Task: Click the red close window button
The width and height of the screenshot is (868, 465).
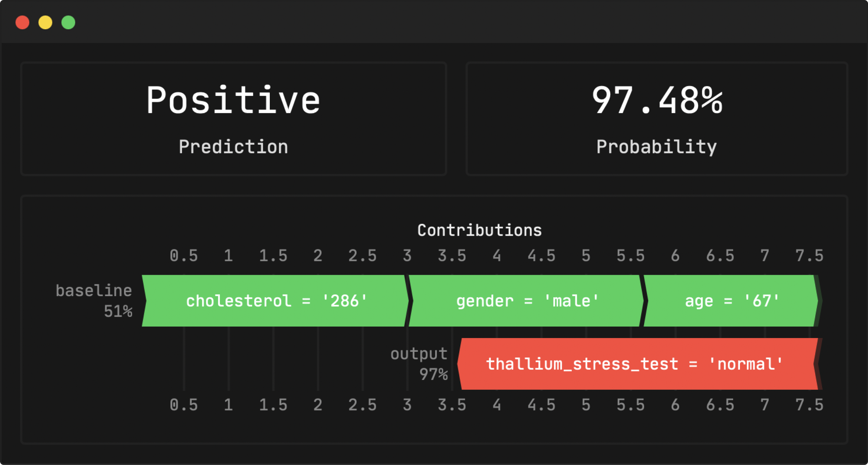Action: coord(22,22)
